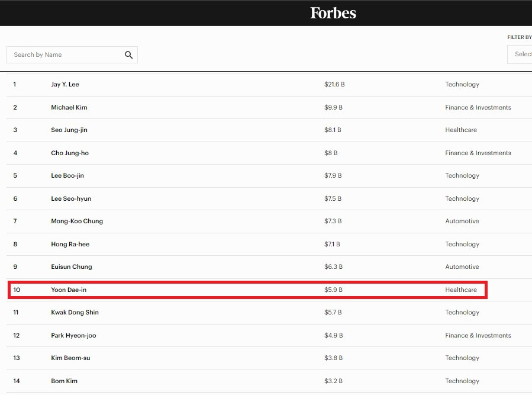This screenshot has height=395, width=532.
Task: Click Kwak Dong Shin's name
Action: point(75,313)
